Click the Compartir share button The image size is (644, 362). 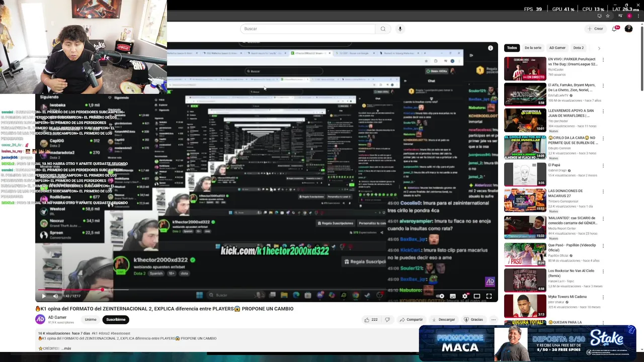(x=411, y=319)
